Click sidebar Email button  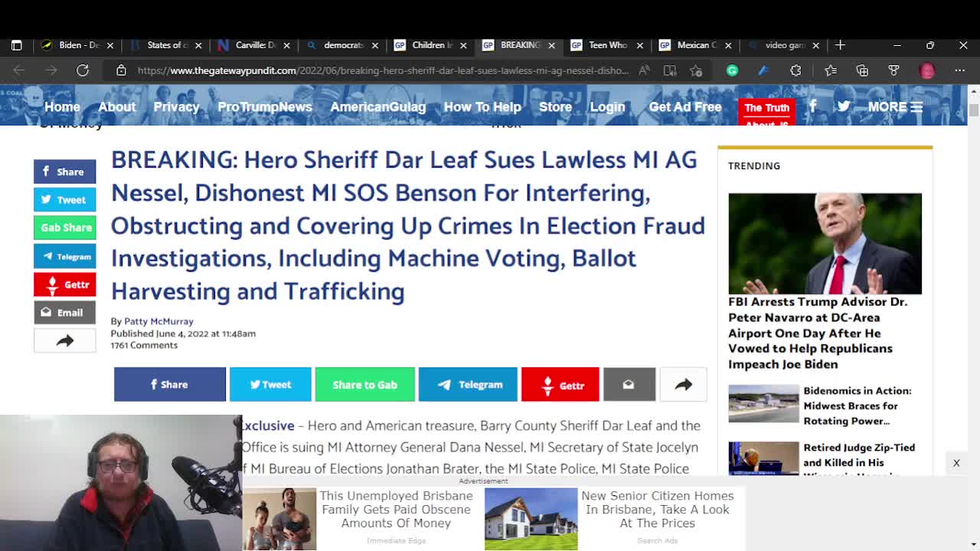(x=64, y=312)
